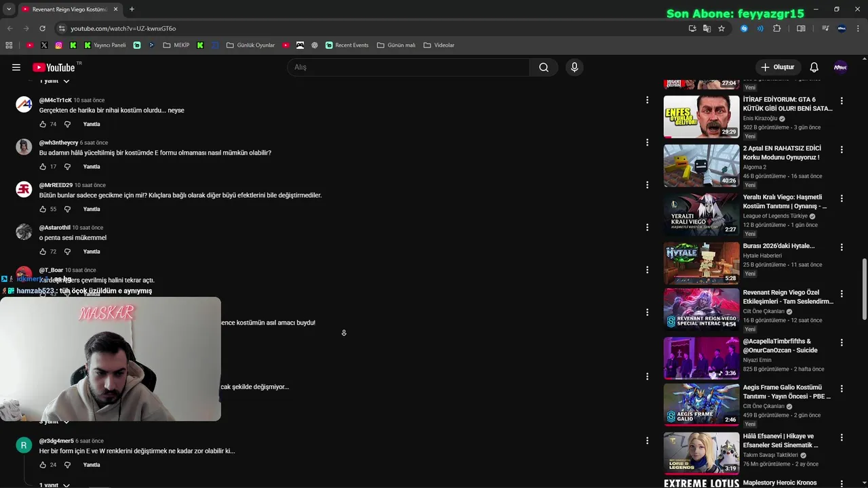Expand replies under @r3dg4mer5 comment

pos(54,485)
